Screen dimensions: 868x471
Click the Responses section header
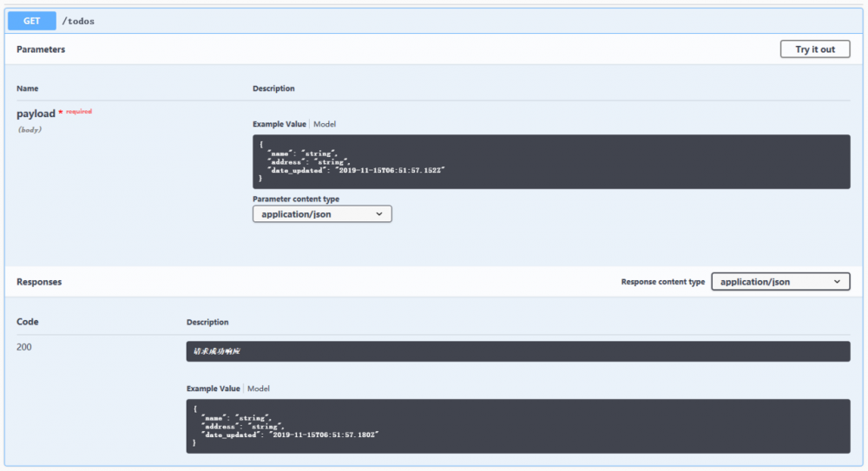point(39,282)
